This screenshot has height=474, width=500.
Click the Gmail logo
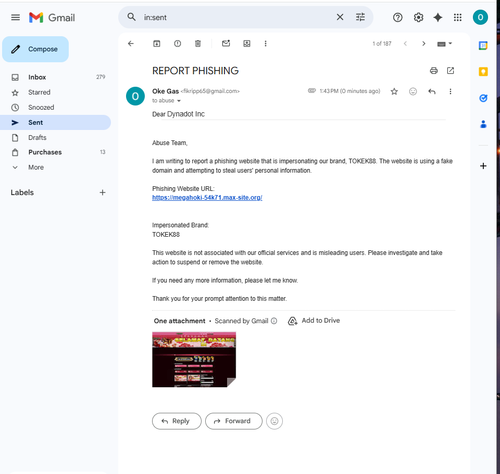(52, 17)
